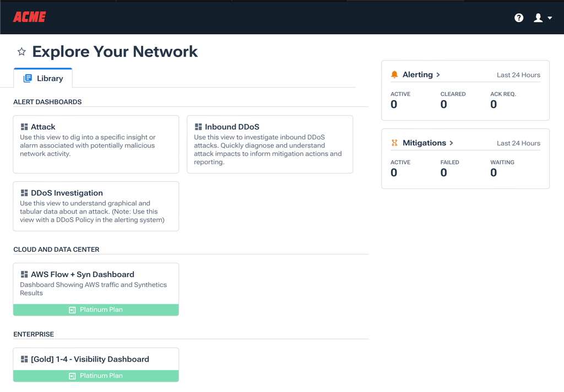564x392 pixels.
Task: Toggle the favorite star next to Explore Your Network
Action: [x=21, y=51]
